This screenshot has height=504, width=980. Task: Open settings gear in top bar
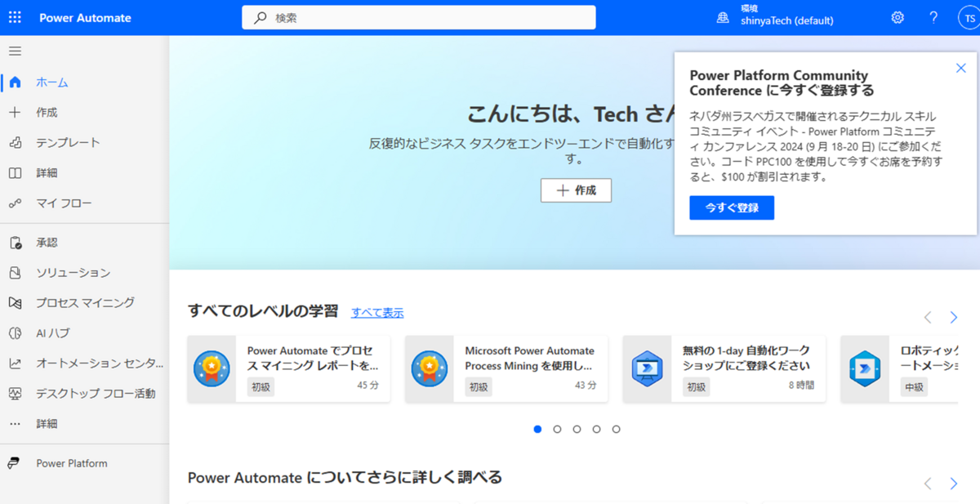tap(898, 17)
